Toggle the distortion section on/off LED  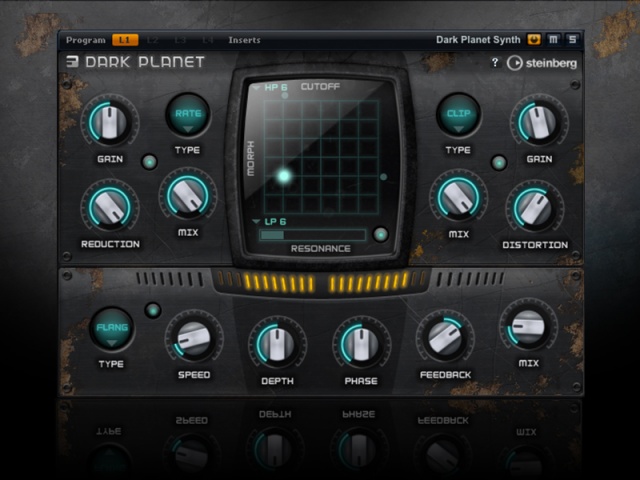click(499, 163)
